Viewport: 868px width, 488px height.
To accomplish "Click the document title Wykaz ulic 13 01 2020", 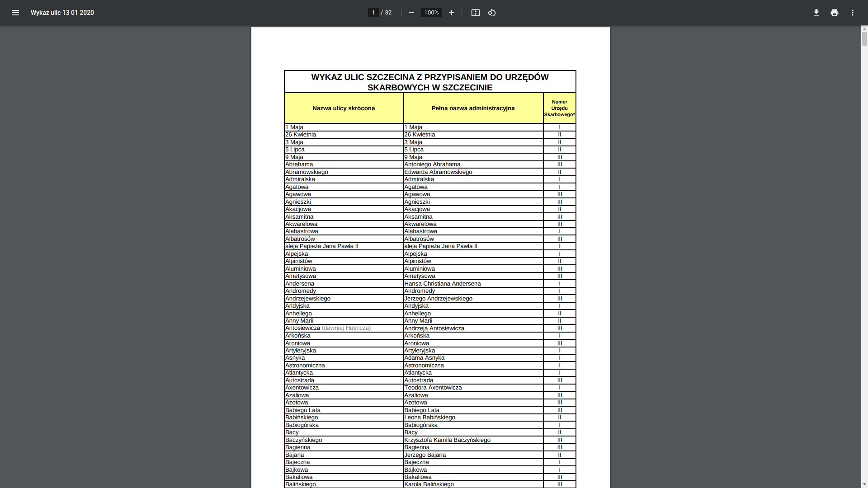I will (62, 13).
